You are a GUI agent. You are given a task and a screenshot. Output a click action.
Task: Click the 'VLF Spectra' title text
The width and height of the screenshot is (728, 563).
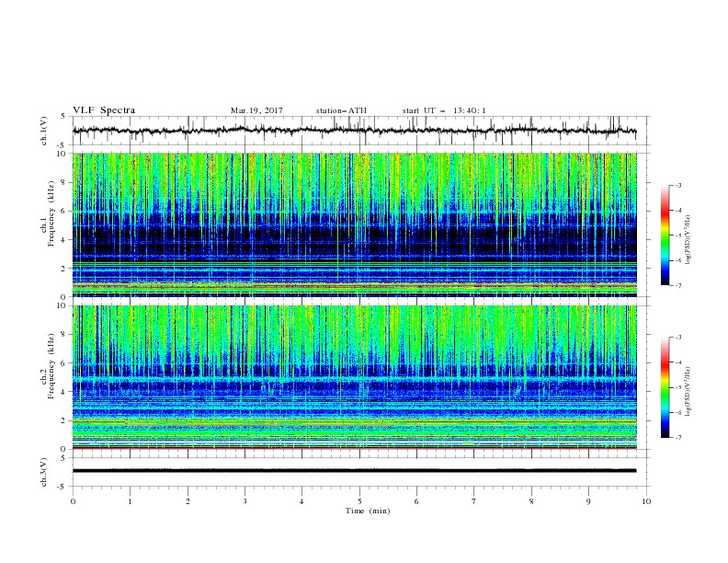(x=104, y=110)
